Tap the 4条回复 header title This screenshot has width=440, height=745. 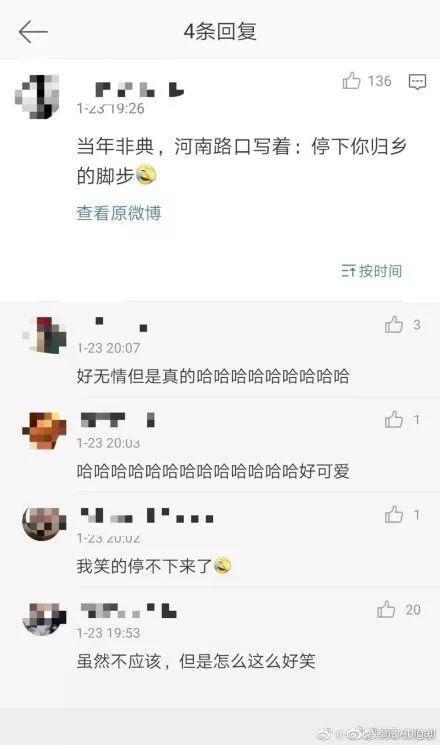coord(220,32)
